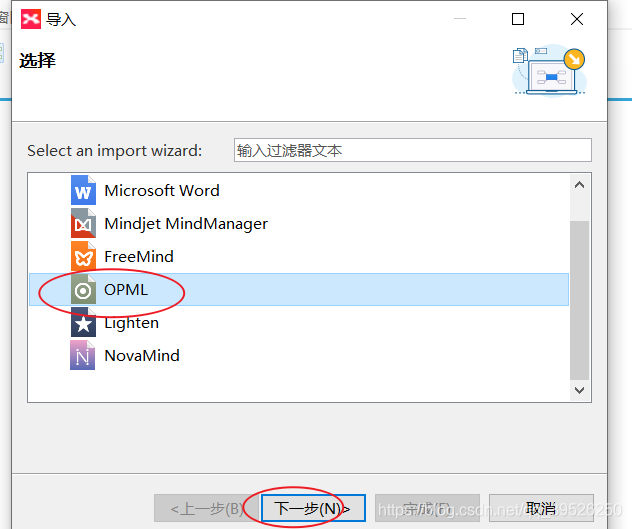Image resolution: width=632 pixels, height=529 pixels.
Task: Click the wizard list scrollbar thumb
Action: 580,300
